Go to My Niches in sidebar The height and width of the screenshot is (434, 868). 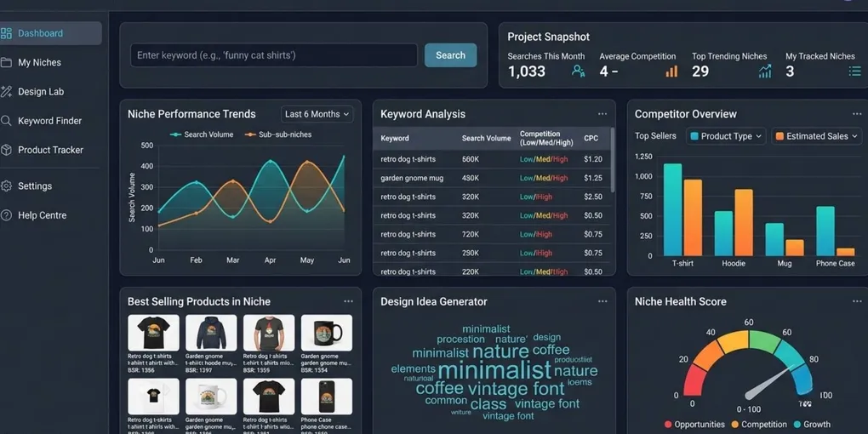coord(39,63)
